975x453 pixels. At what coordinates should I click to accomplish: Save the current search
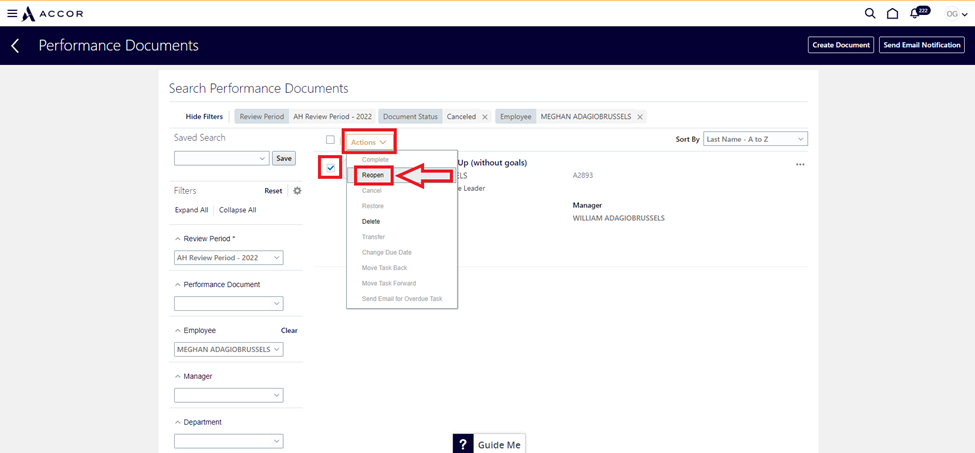pyautogui.click(x=284, y=158)
